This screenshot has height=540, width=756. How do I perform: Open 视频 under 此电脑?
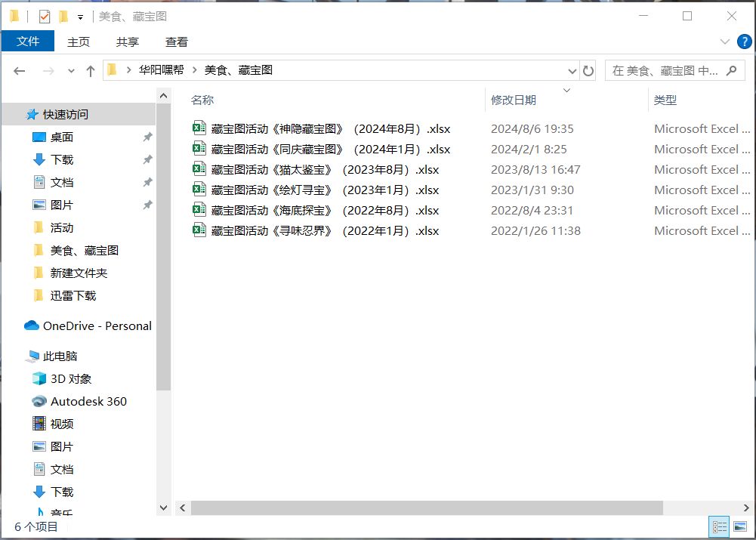point(62,424)
